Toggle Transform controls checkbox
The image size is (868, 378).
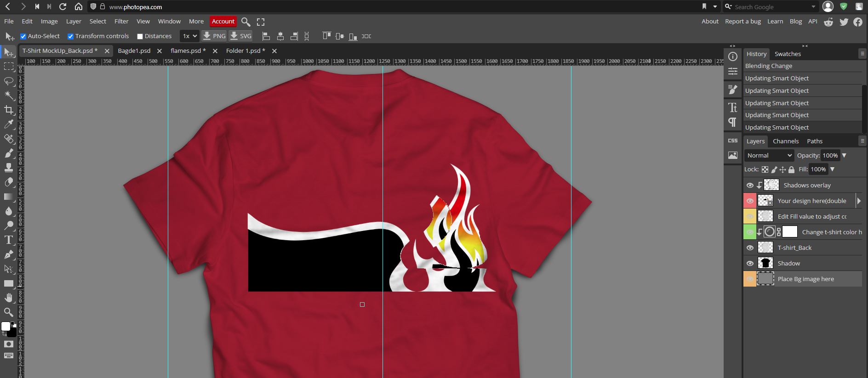click(70, 36)
